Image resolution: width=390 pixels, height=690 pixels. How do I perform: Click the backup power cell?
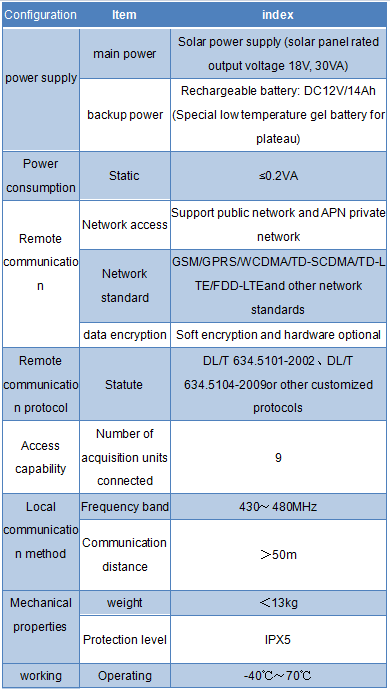pos(125,115)
